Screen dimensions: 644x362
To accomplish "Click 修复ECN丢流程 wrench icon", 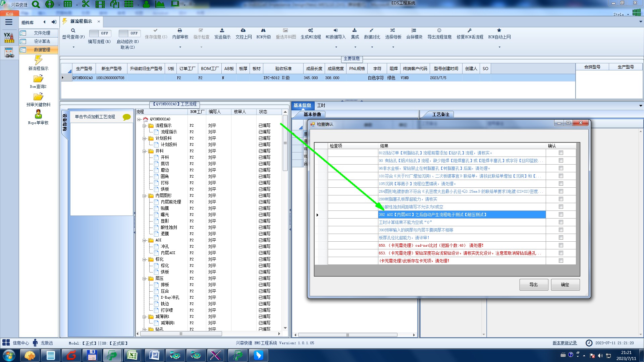I will tap(470, 31).
